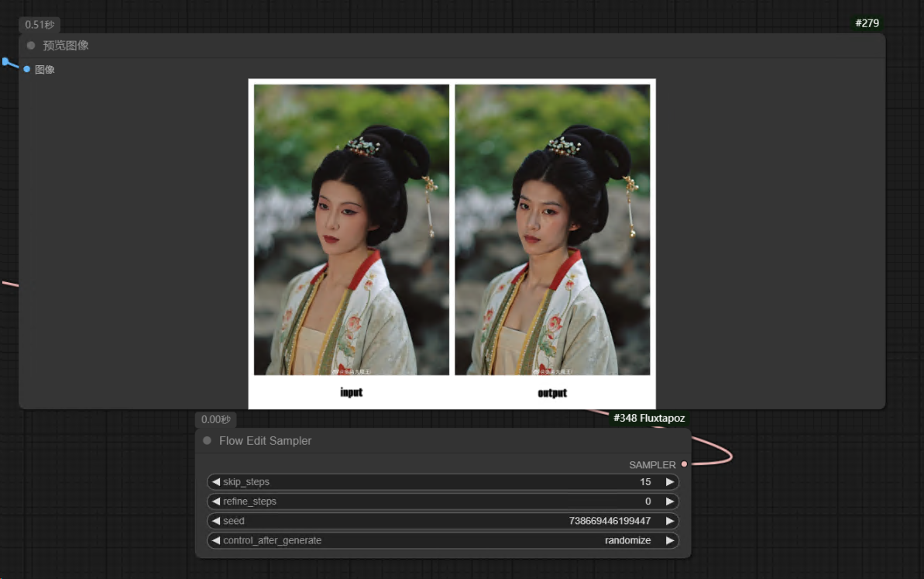Switch control_after_generate to next option
Viewport: 924px width, 579px height.
[669, 540]
